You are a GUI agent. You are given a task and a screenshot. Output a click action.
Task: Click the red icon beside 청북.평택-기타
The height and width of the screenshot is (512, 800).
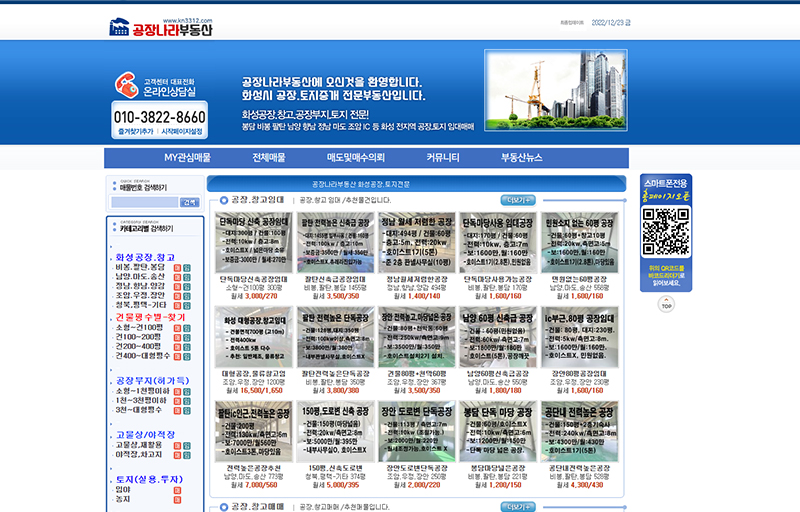tap(177, 305)
